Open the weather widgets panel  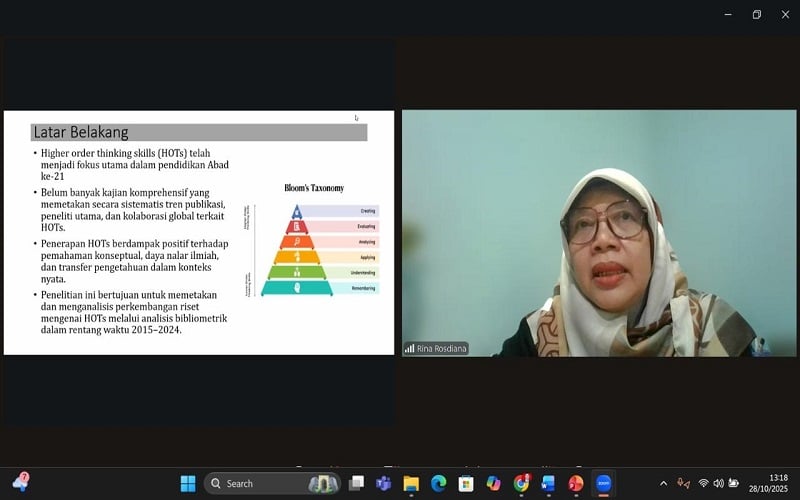coord(20,484)
